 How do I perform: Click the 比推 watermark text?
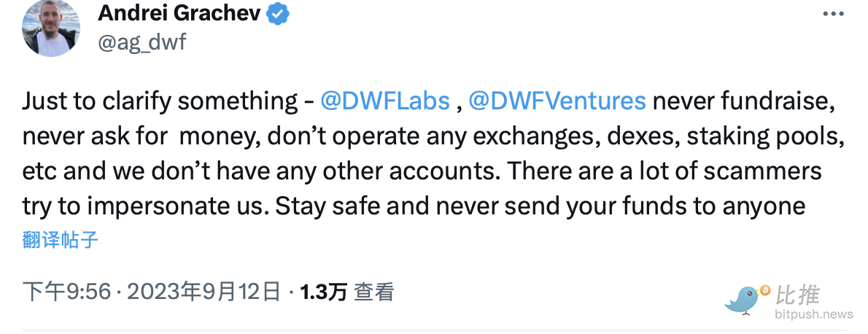click(x=798, y=295)
